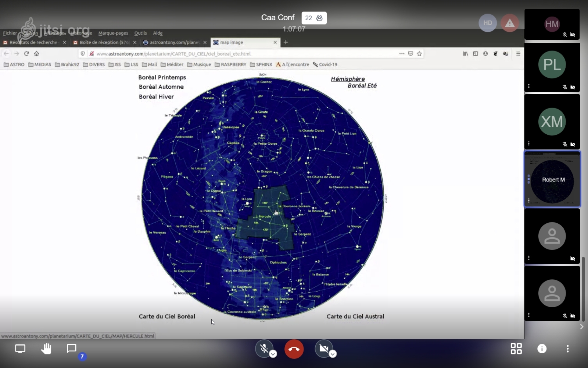This screenshot has height=368, width=588.
Task: Open the chat panel with 7 messages
Action: [x=72, y=348]
